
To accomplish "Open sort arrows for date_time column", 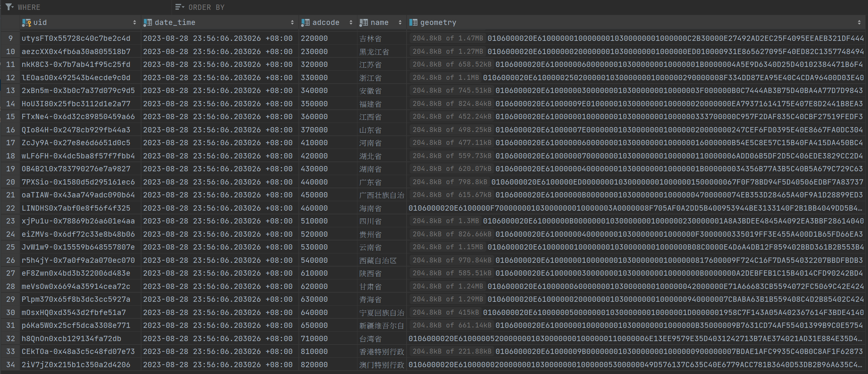I will coord(292,23).
